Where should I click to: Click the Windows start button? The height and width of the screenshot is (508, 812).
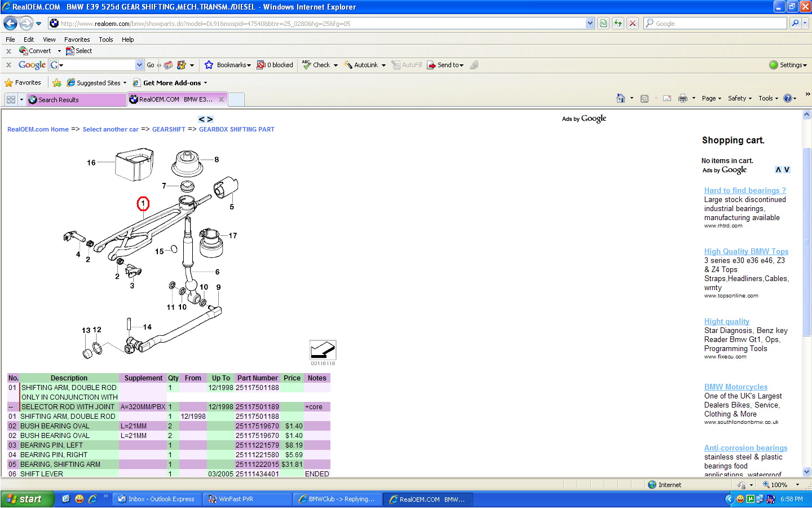tap(27, 499)
